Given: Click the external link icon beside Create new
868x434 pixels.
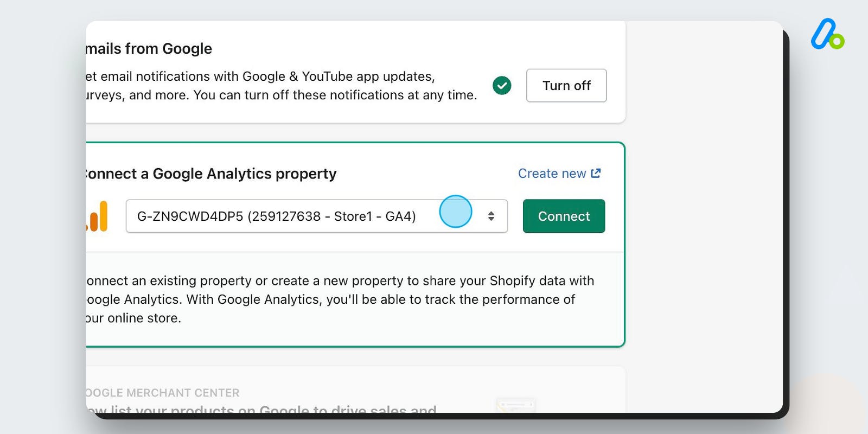Looking at the screenshot, I should pyautogui.click(x=596, y=173).
